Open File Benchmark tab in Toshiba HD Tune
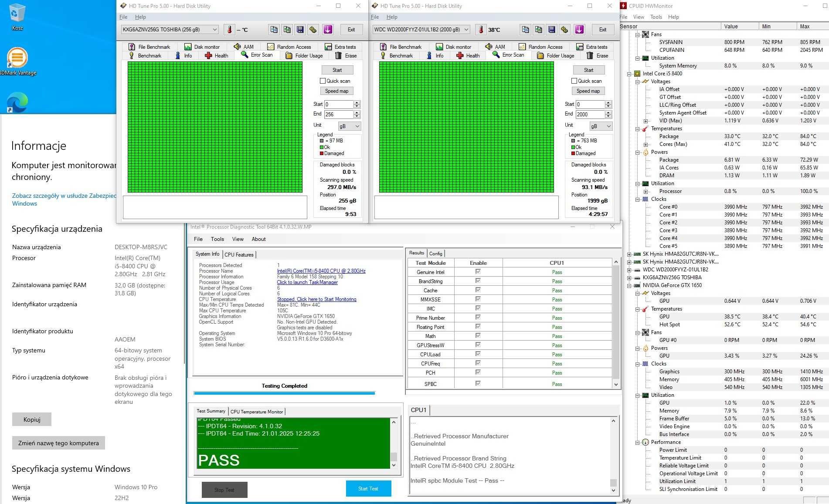This screenshot has height=504, width=829. pyautogui.click(x=149, y=47)
